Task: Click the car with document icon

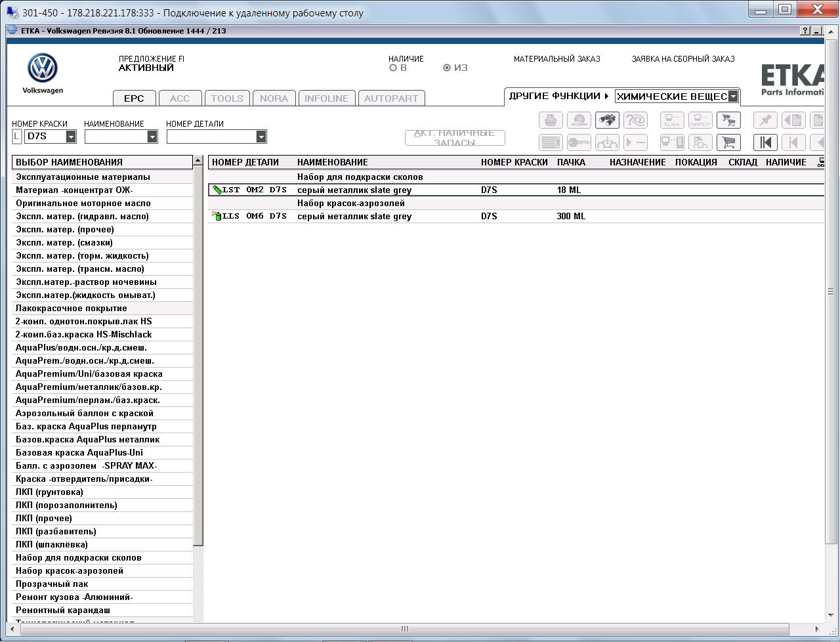Action: click(x=700, y=142)
